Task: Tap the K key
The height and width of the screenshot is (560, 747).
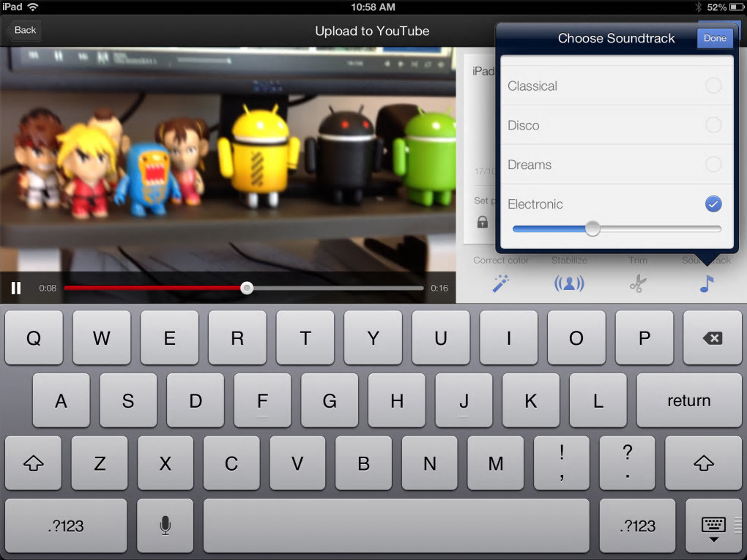Action: [x=531, y=400]
